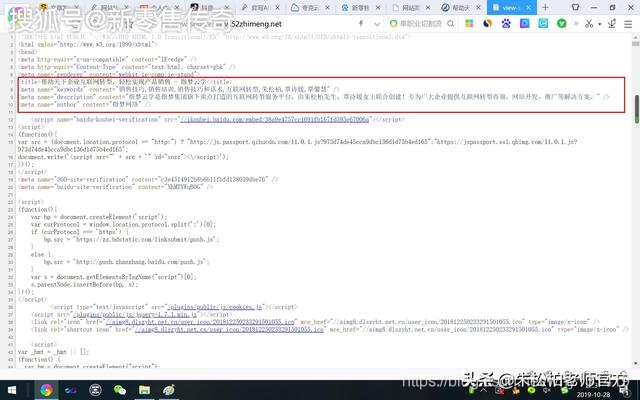Click the 360-site-verification meta line
640x400 pixels.
tap(148, 179)
